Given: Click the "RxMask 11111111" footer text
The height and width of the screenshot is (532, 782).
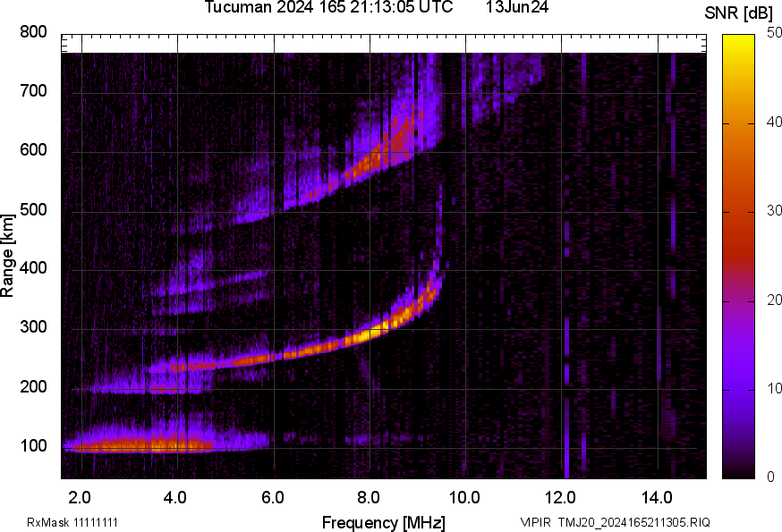Looking at the screenshot, I should tap(72, 522).
